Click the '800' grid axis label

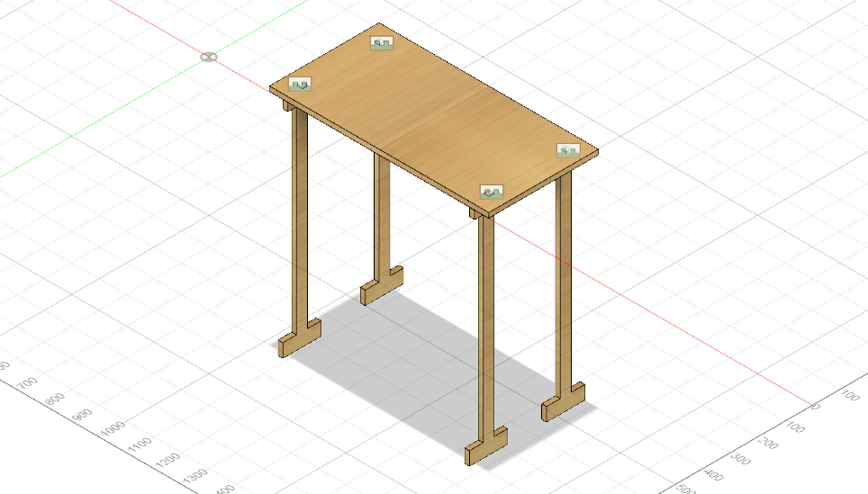click(55, 399)
